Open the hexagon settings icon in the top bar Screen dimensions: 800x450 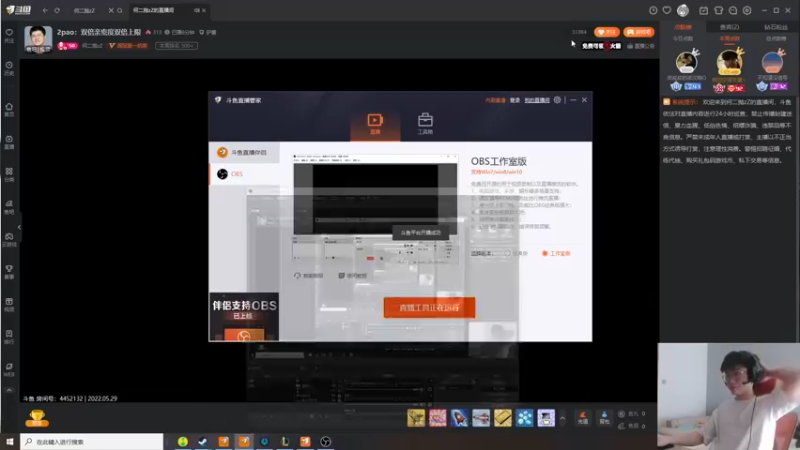(747, 10)
